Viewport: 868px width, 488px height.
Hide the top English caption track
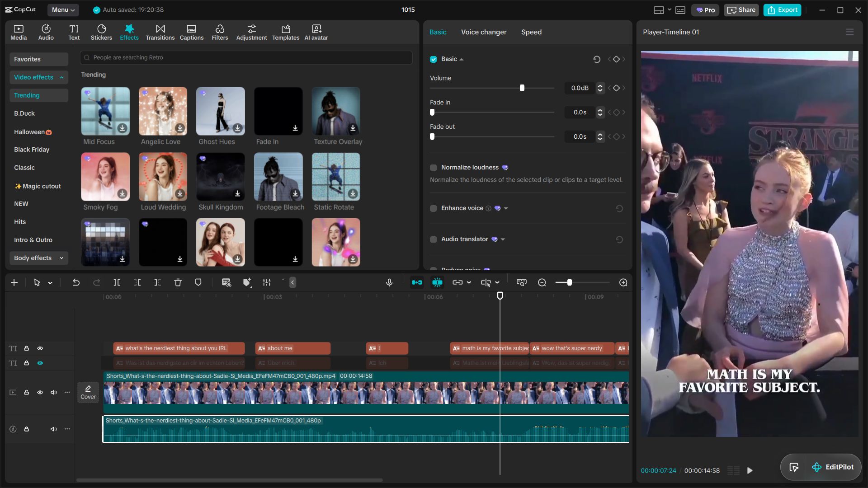click(40, 348)
